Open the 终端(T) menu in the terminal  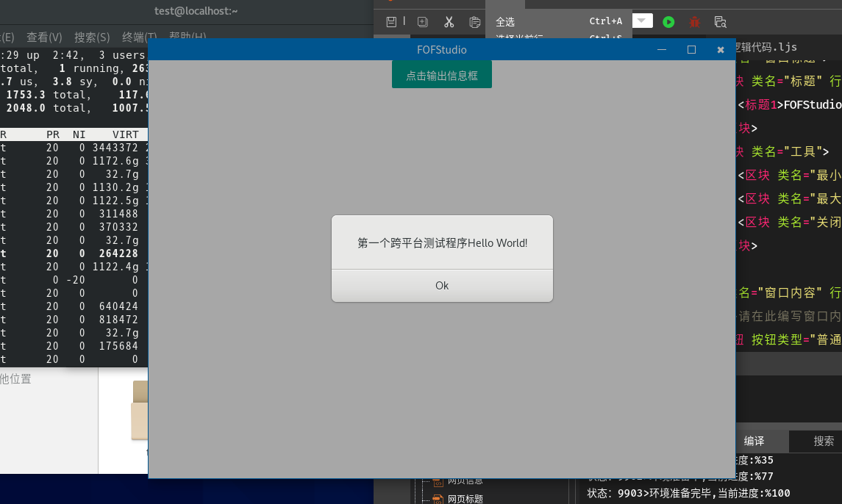tap(139, 37)
